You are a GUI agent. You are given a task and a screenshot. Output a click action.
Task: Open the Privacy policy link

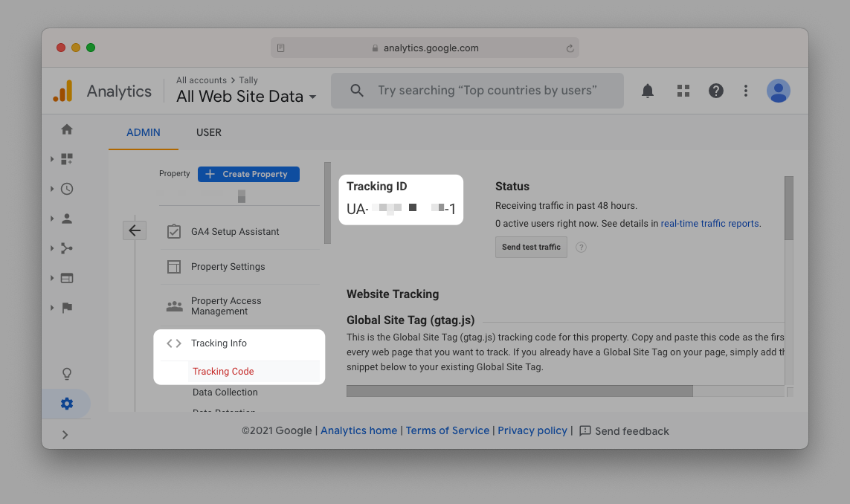tap(532, 430)
